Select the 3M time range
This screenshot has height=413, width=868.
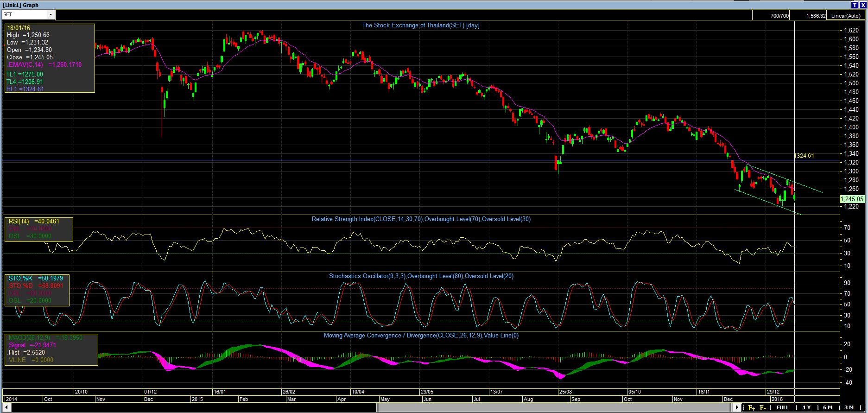[849, 407]
